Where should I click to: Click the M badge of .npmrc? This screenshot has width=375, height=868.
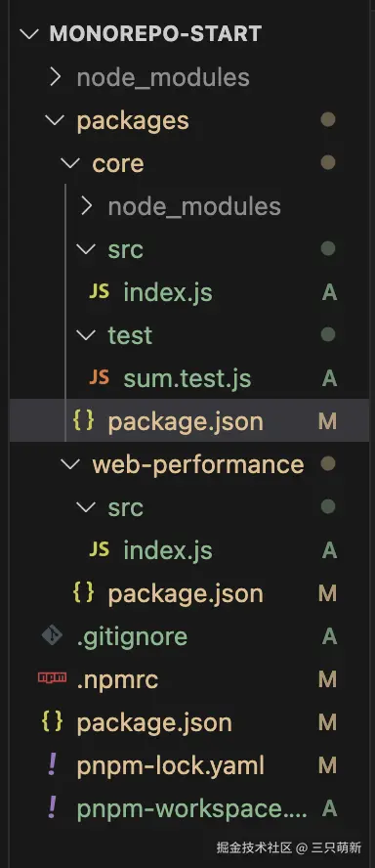pyautogui.click(x=327, y=679)
